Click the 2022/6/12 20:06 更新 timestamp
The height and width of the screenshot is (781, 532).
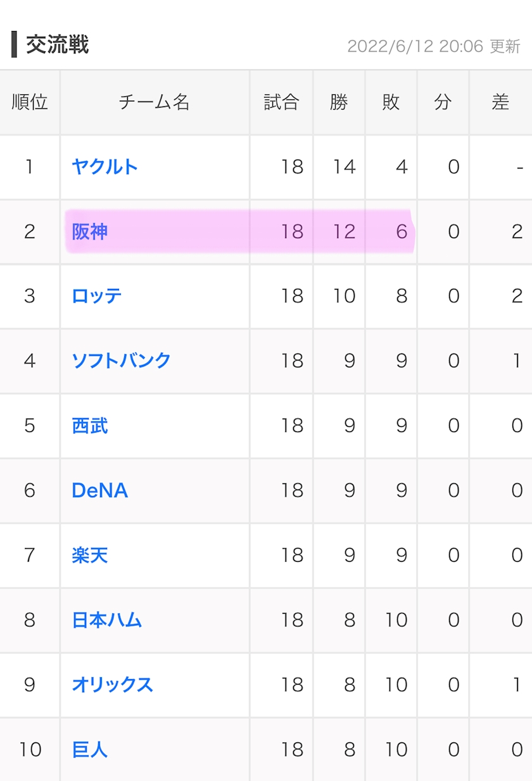pos(434,46)
